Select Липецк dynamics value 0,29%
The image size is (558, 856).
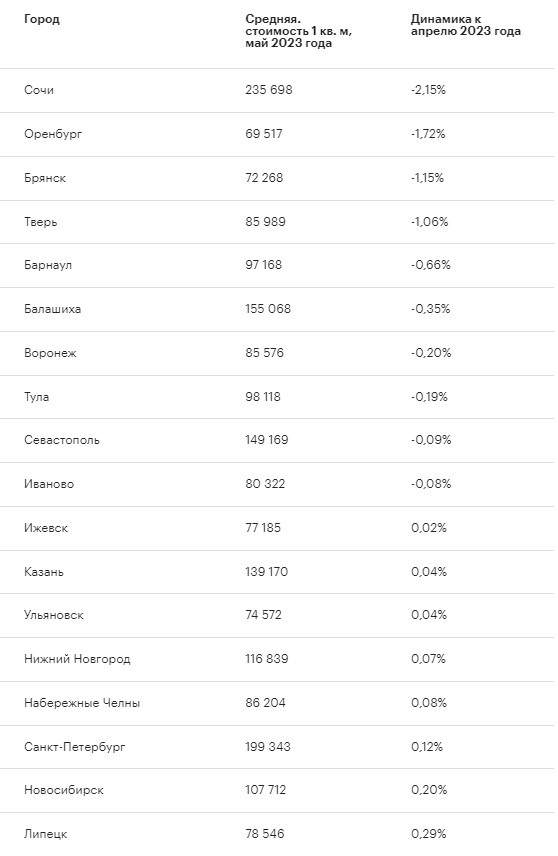(x=429, y=834)
